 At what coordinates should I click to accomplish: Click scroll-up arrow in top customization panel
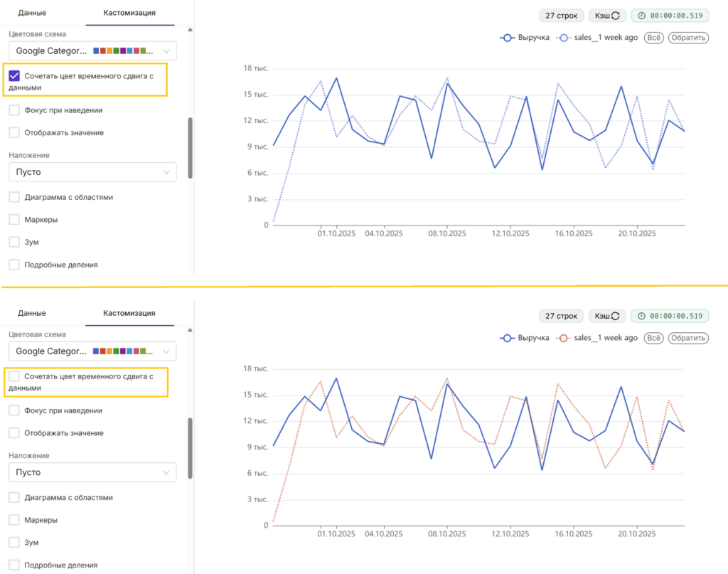click(x=190, y=30)
